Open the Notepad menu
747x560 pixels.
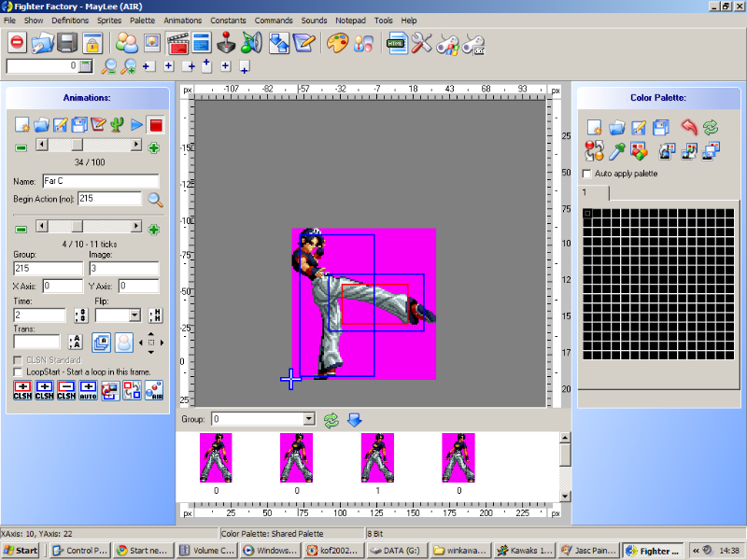[350, 20]
